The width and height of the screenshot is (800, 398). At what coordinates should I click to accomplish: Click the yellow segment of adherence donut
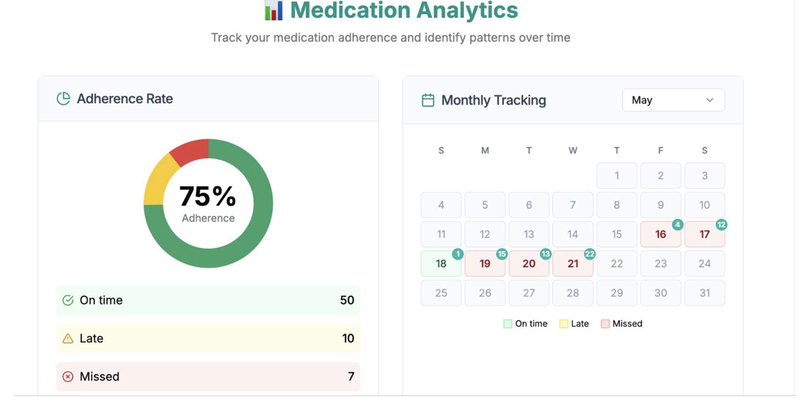158,181
